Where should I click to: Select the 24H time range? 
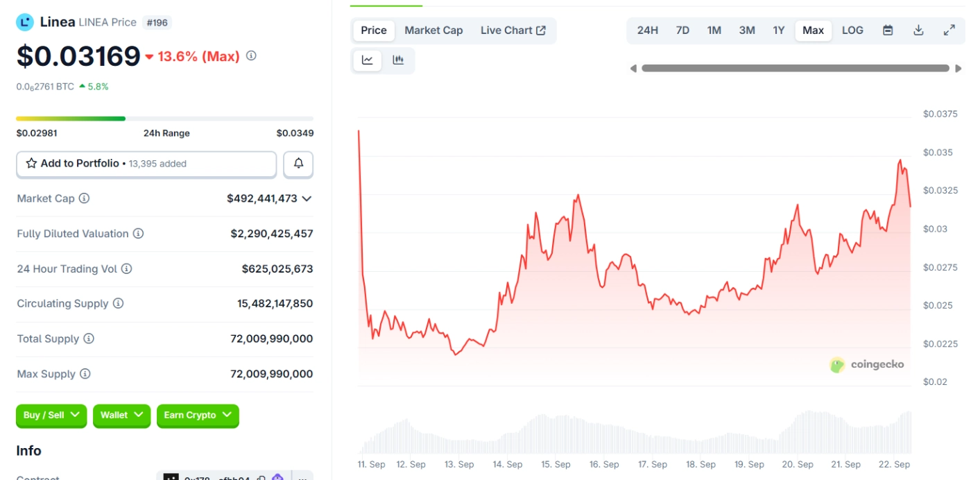tap(647, 31)
